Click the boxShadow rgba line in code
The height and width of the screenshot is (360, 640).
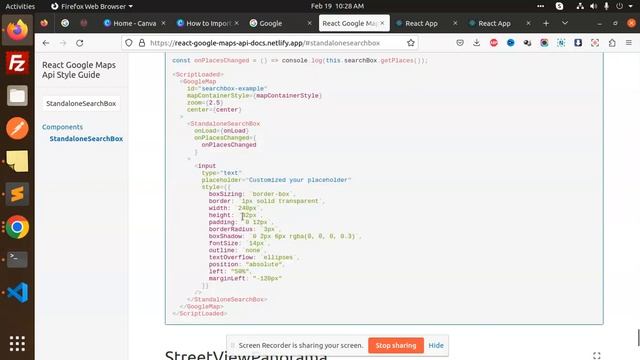284,236
